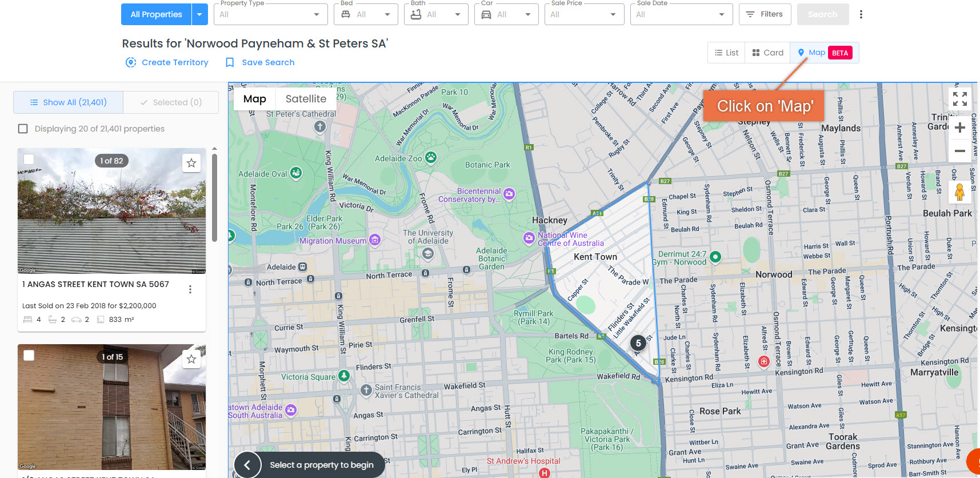Click Create Territory link
This screenshot has width=980, height=478.
click(167, 62)
